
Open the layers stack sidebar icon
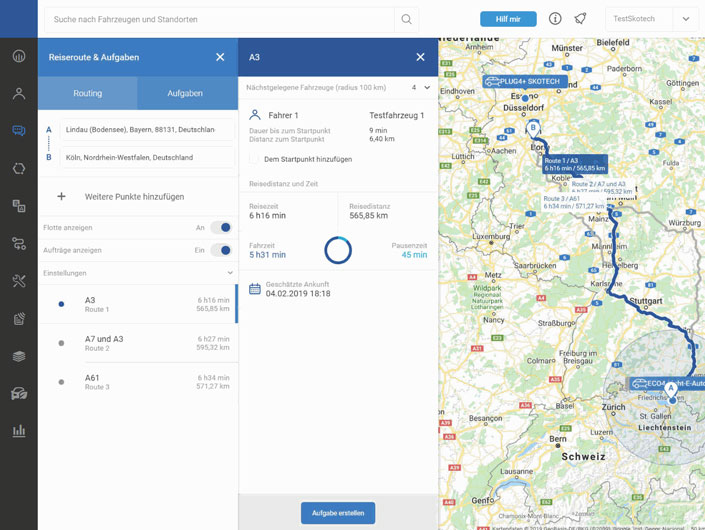tap(19, 356)
